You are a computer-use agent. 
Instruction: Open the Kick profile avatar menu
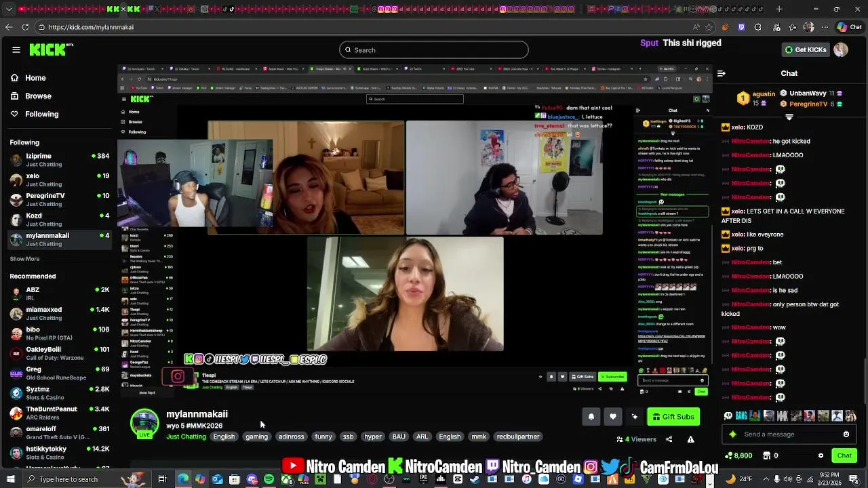[x=841, y=49]
